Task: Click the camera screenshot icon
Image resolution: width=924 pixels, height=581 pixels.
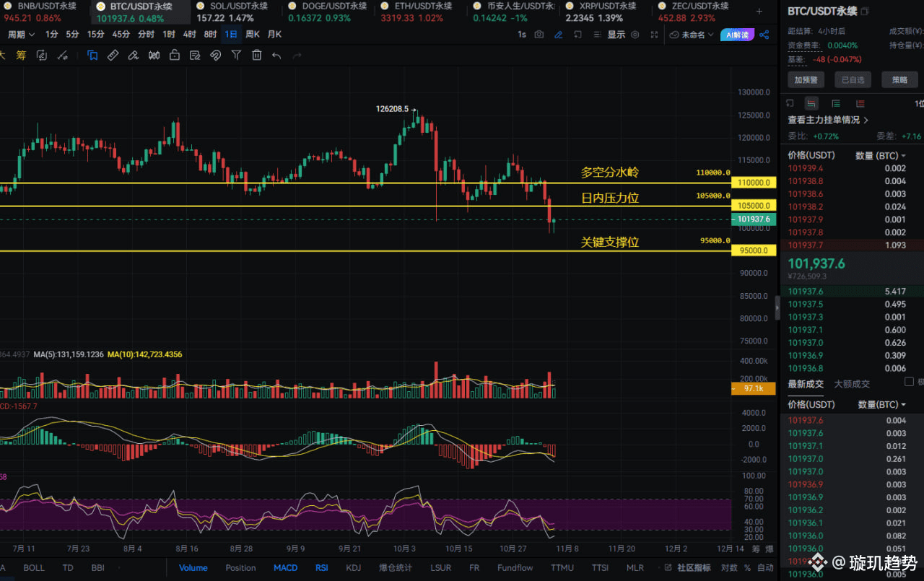Action: pos(539,35)
